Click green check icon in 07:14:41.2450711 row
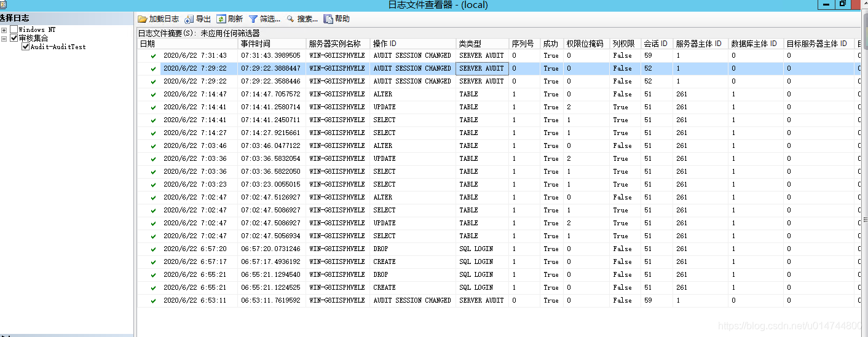 tap(153, 120)
